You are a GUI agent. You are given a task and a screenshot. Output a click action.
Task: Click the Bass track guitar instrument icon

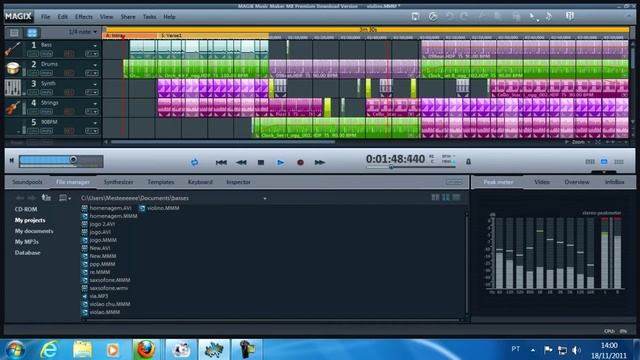coord(13,49)
